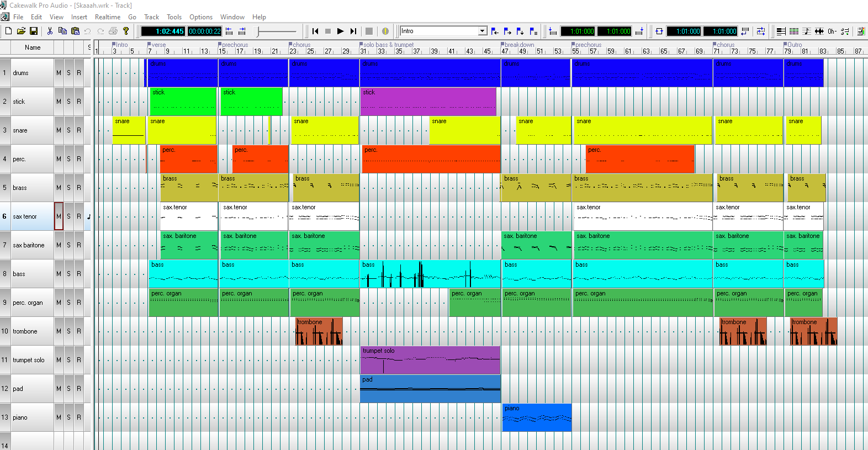
Task: Copy selection using toolbar icon
Action: point(62,31)
